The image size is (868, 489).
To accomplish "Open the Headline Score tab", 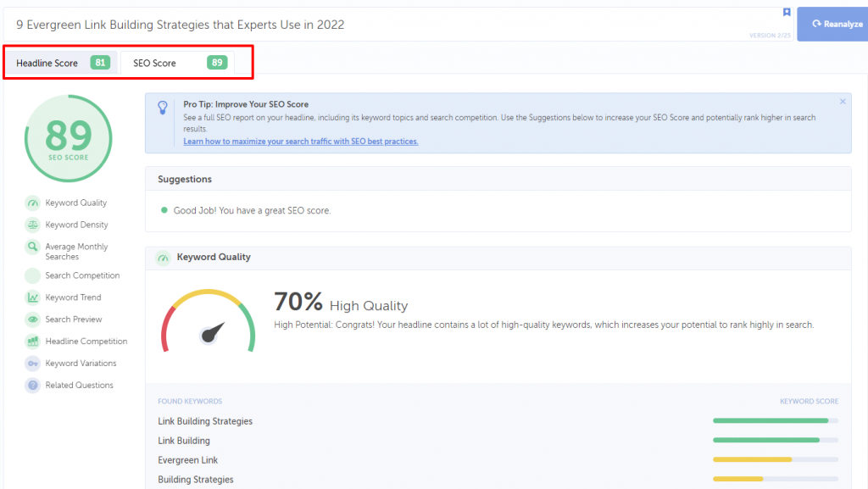I will 61,63.
